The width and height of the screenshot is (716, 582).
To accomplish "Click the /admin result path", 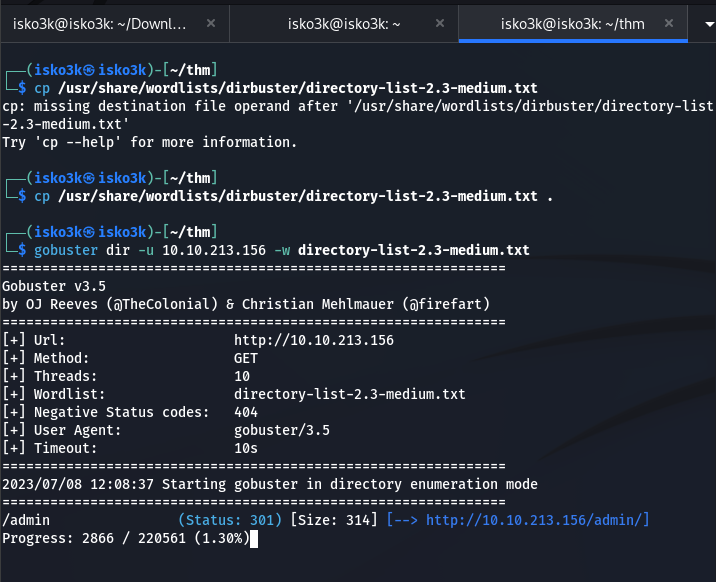I will pos(26,520).
